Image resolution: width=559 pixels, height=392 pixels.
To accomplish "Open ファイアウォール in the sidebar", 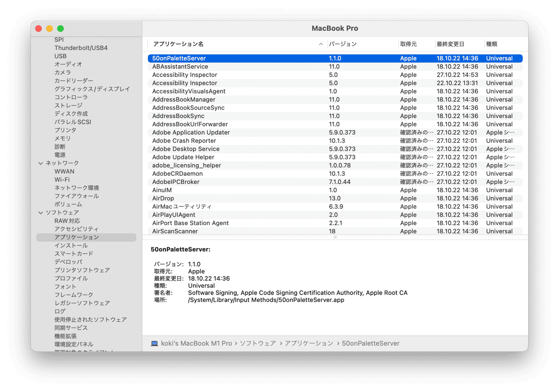I will tap(77, 196).
